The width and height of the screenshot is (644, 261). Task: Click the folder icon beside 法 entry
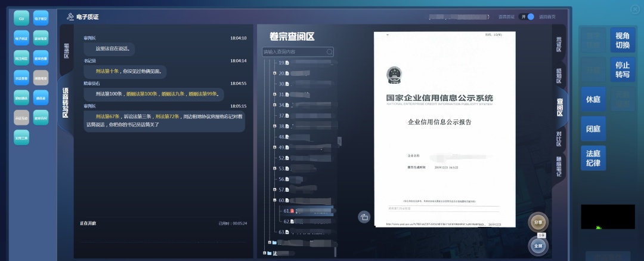click(270, 253)
